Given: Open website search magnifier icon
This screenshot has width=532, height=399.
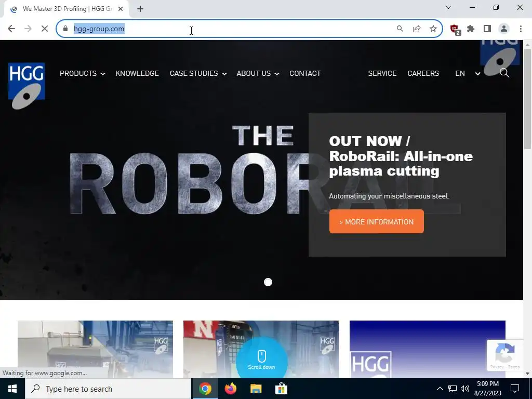Looking at the screenshot, I should [x=504, y=73].
